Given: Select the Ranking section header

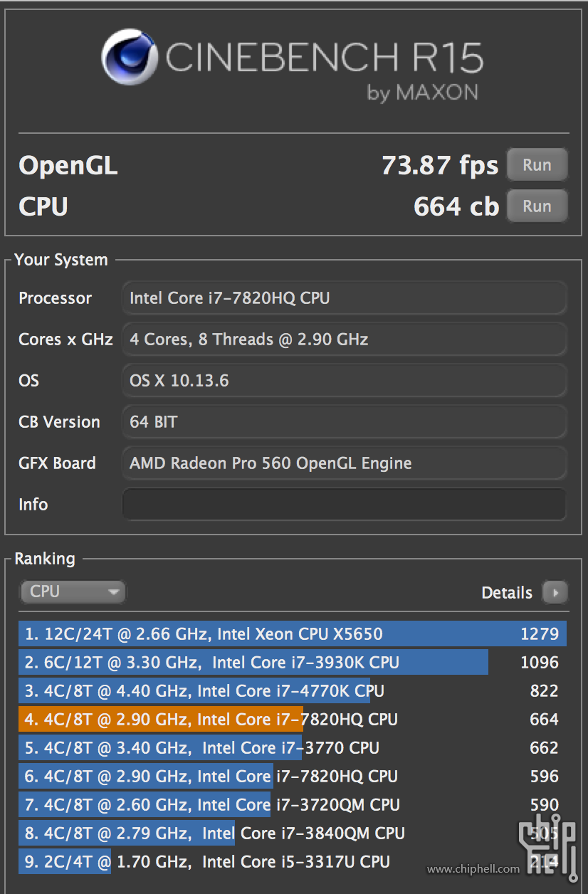Looking at the screenshot, I should 44,559.
